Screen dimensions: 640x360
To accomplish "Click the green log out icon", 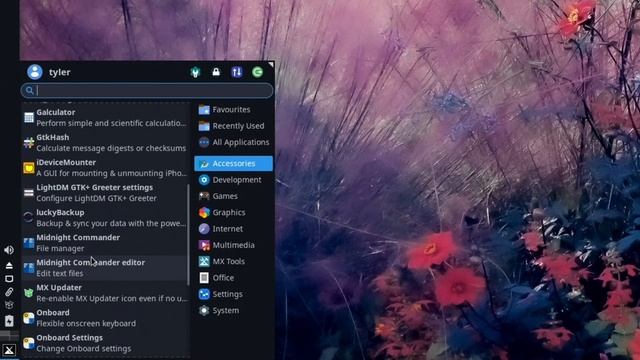I will click(257, 72).
